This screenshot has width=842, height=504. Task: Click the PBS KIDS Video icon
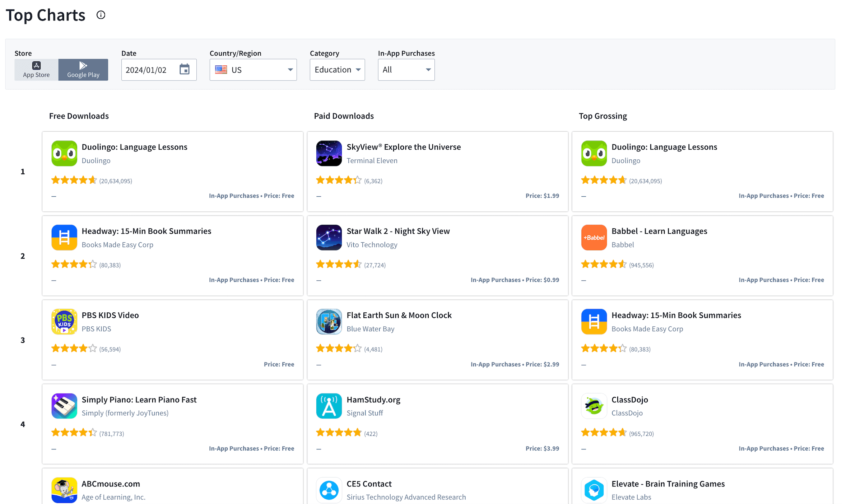coord(64,321)
